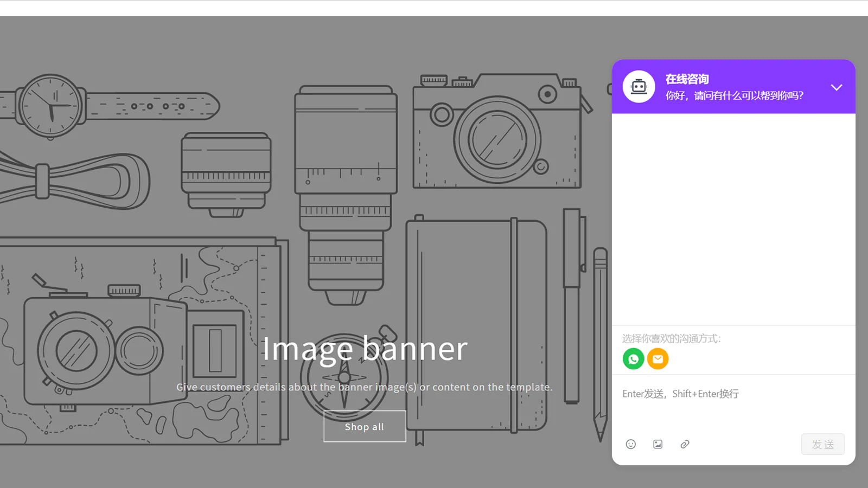Click the Shop all button
Image resolution: width=868 pixels, height=488 pixels.
[x=365, y=427]
